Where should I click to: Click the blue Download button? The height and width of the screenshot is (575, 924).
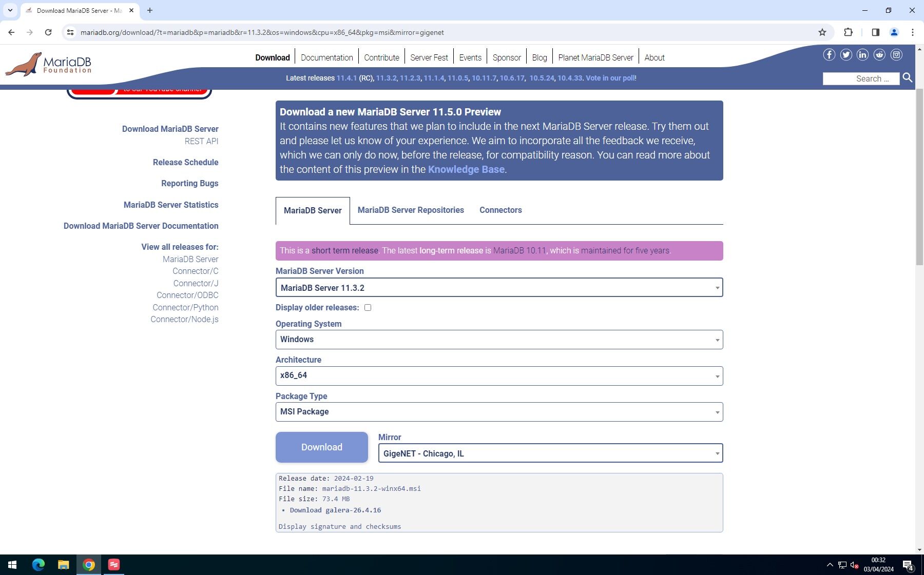(322, 447)
